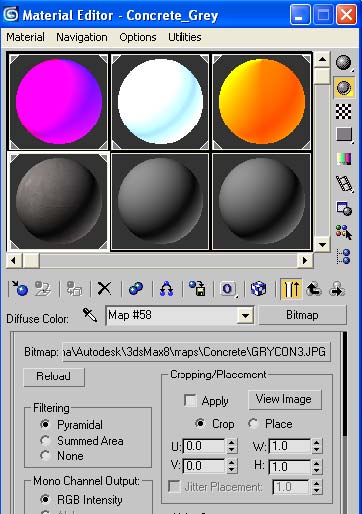Select the bottom right grey sample slot

tap(261, 202)
